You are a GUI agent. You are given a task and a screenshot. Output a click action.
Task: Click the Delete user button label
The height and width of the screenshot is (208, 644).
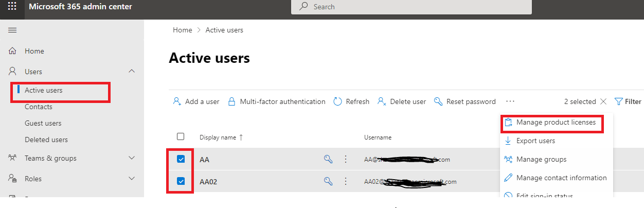(x=408, y=101)
